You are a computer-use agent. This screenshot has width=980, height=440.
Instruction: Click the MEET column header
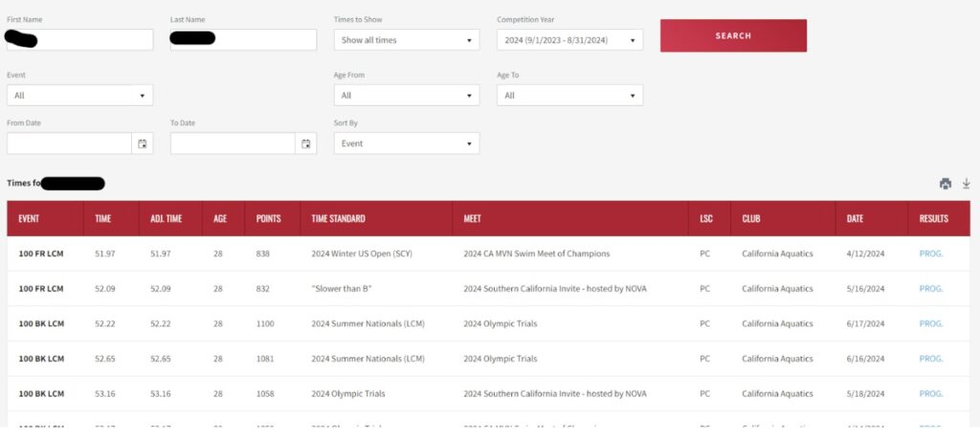pos(473,219)
